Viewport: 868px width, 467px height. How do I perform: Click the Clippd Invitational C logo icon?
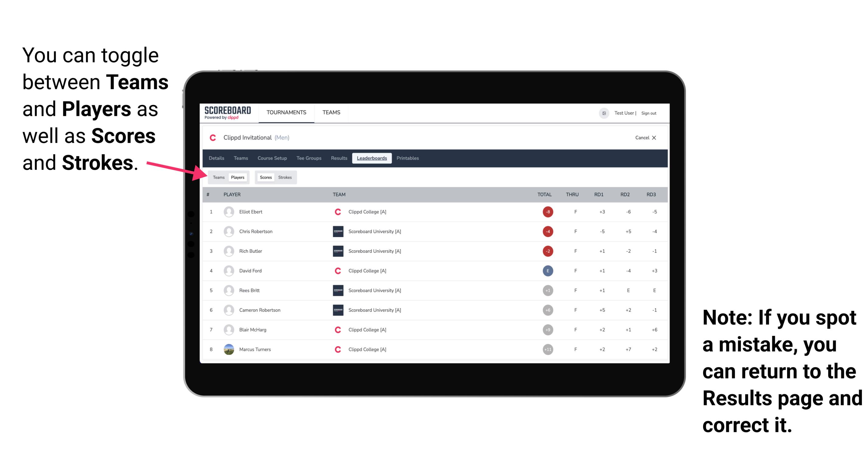pyautogui.click(x=212, y=138)
